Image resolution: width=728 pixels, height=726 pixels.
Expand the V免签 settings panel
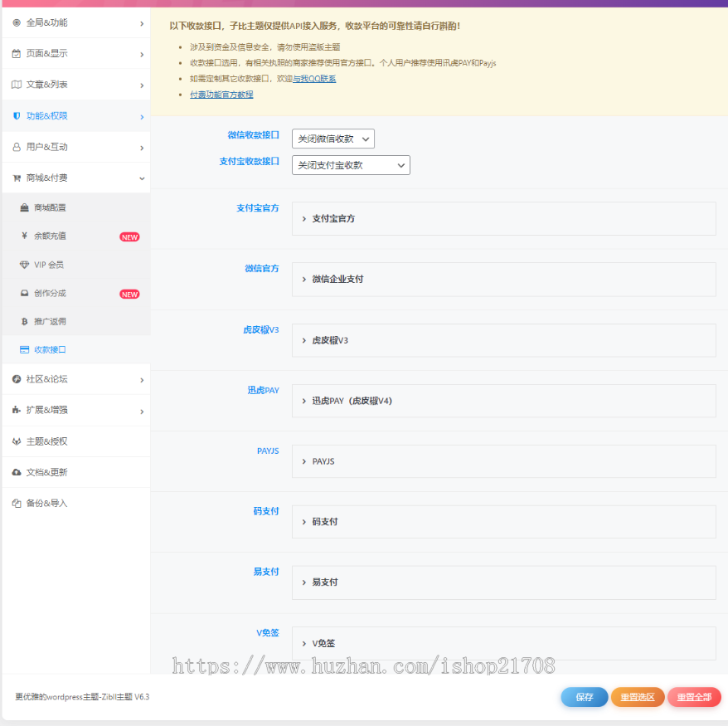pos(504,643)
